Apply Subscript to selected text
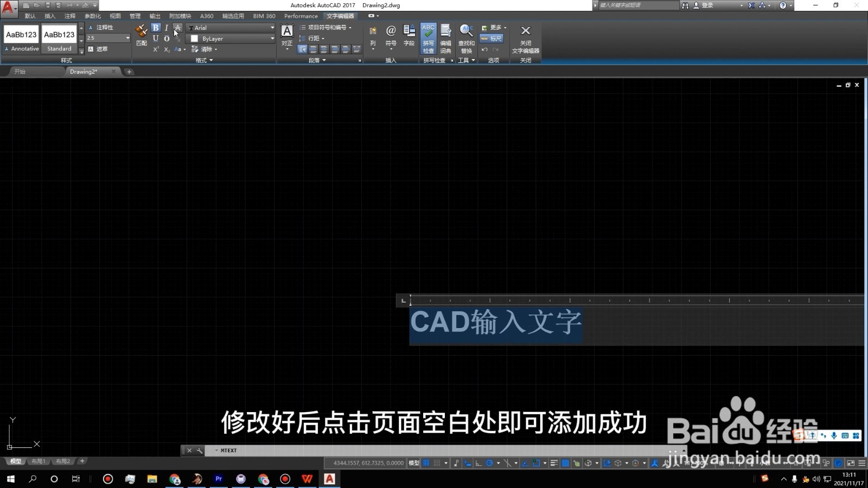The image size is (868, 488). tap(167, 49)
